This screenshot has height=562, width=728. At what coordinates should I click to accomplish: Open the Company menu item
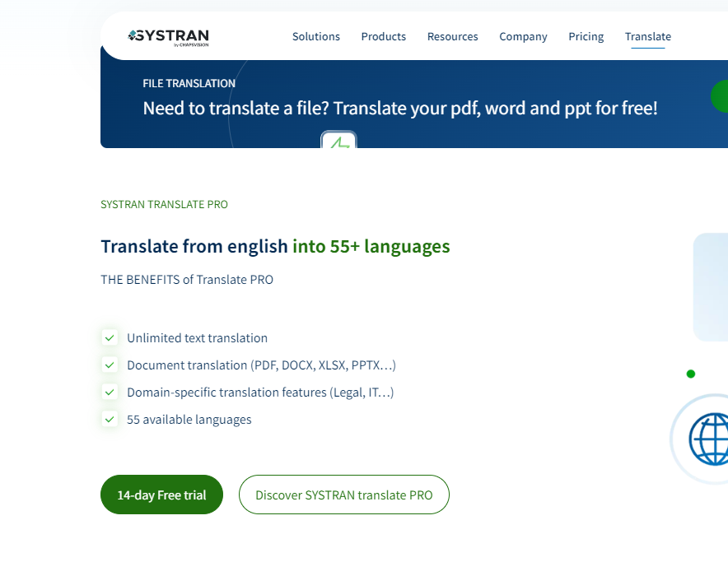tap(523, 36)
